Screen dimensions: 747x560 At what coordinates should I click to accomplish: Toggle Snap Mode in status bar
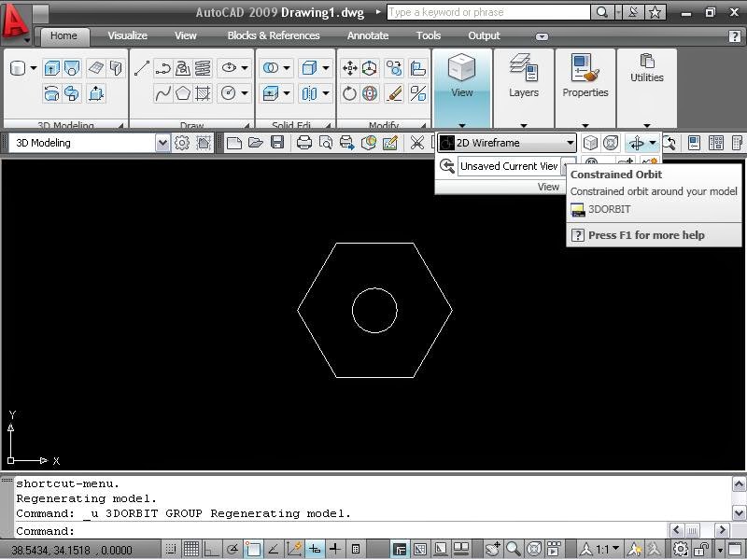(x=171, y=549)
